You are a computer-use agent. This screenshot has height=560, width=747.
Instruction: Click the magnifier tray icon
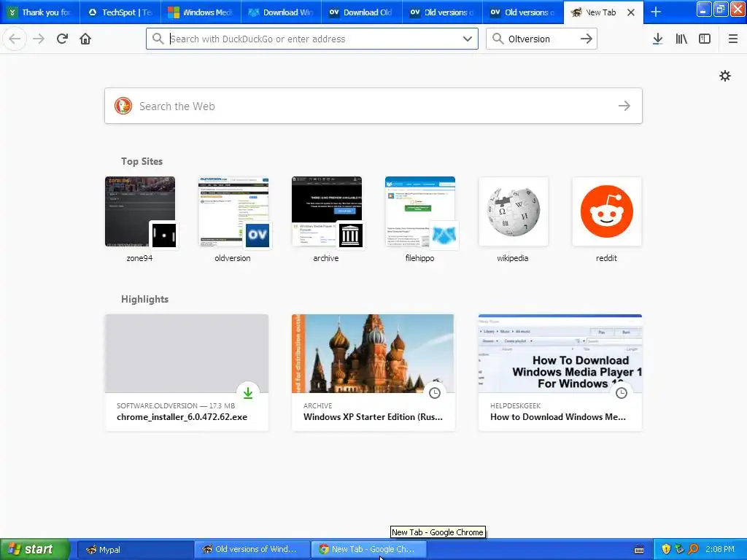coord(693,550)
